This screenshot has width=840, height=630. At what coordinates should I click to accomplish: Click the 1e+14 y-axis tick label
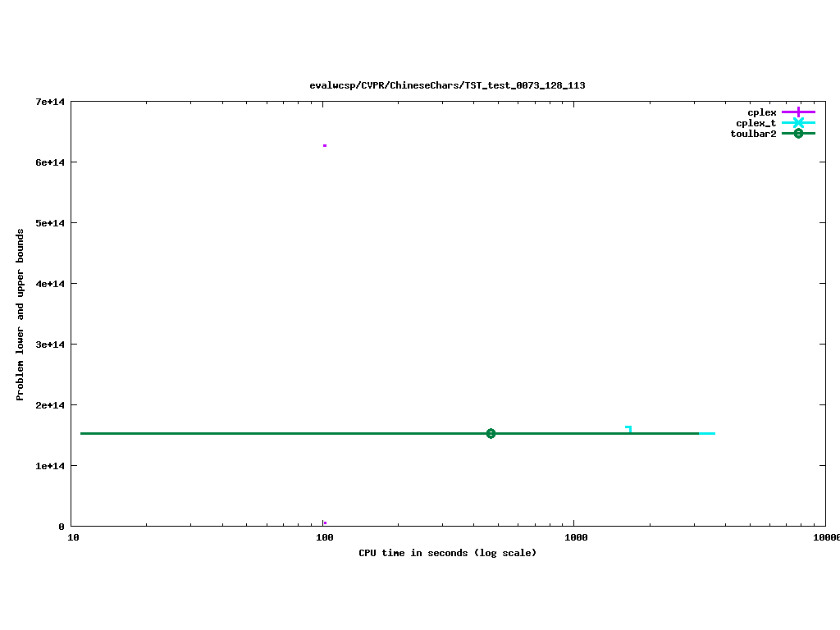[50, 466]
